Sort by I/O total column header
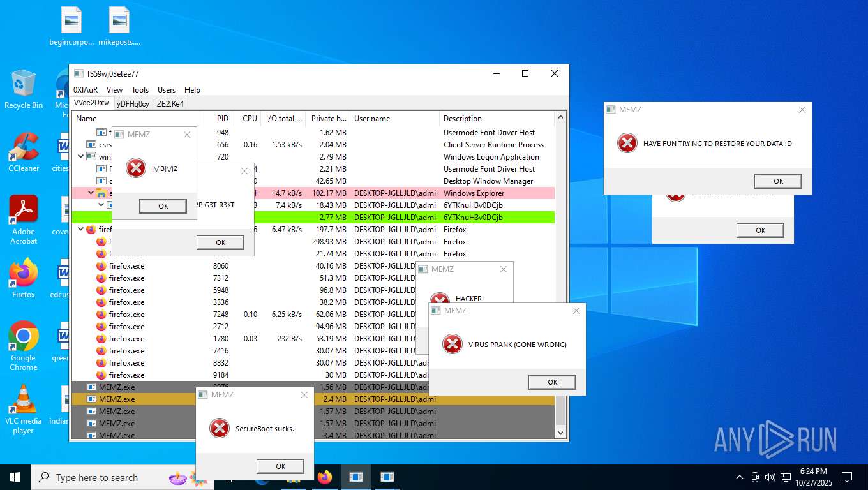 click(x=284, y=119)
